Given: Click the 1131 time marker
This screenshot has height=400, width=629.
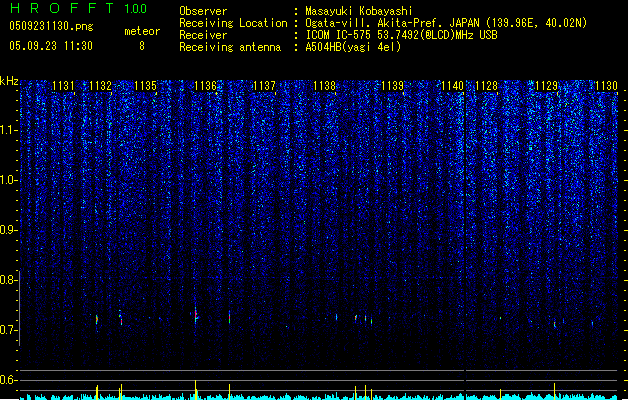Looking at the screenshot, I should [x=63, y=86].
